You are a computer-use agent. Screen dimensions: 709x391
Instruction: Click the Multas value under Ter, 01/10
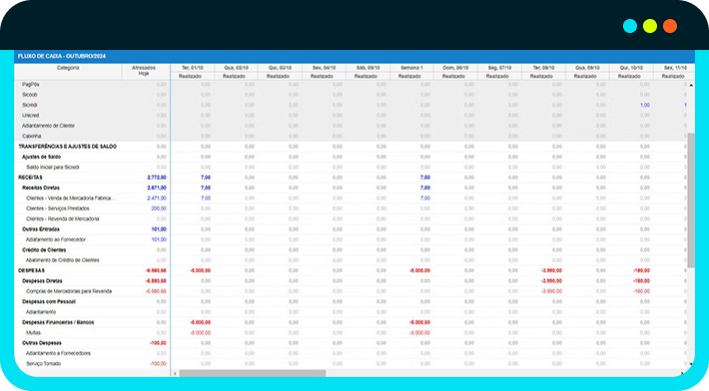pos(200,333)
